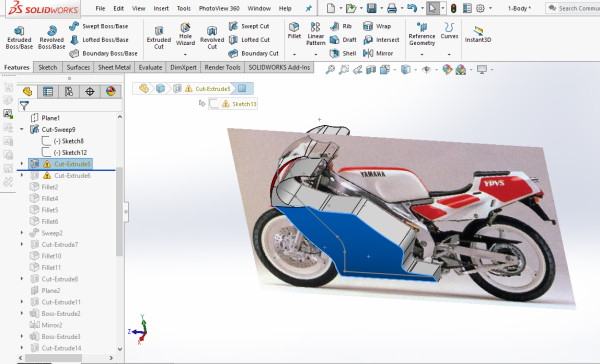Click the feature tree filter icon
Viewport: 600px width, 364px height.
tap(24, 105)
